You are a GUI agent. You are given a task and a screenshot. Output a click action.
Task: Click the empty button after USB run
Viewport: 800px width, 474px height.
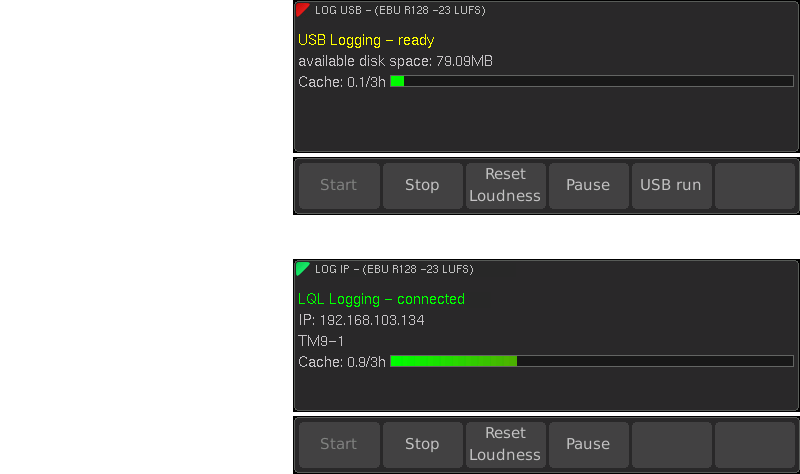(755, 186)
